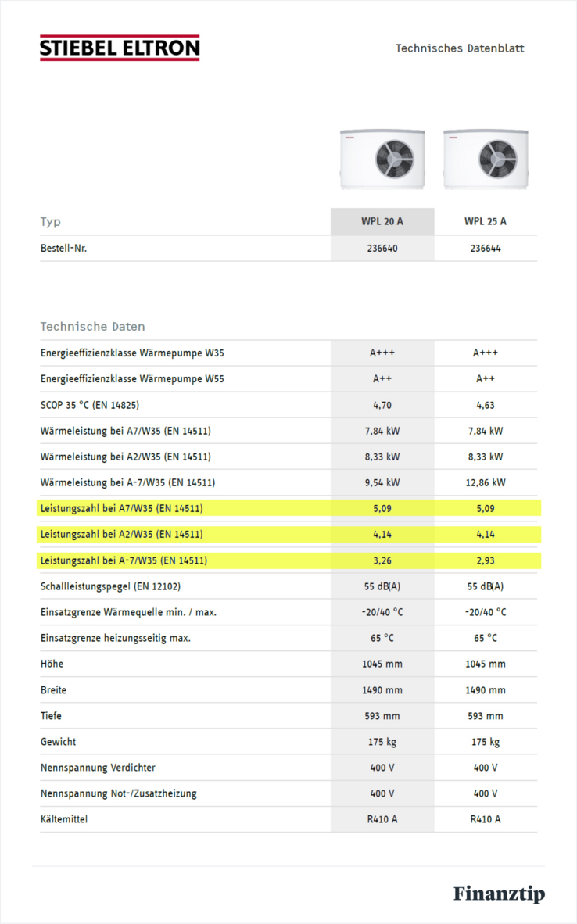Click WPL 20 A's 1045 mm height value
Image resolution: width=577 pixels, height=924 pixels.
pyautogui.click(x=382, y=664)
